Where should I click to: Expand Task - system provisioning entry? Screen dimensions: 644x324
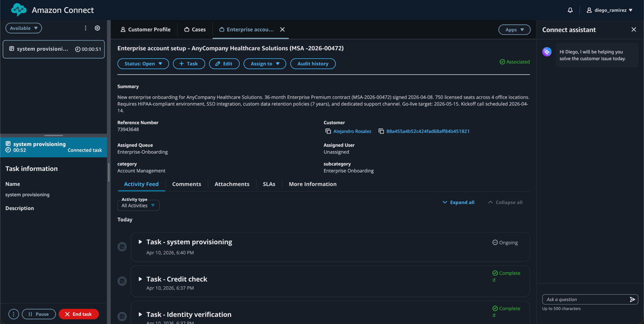140,242
